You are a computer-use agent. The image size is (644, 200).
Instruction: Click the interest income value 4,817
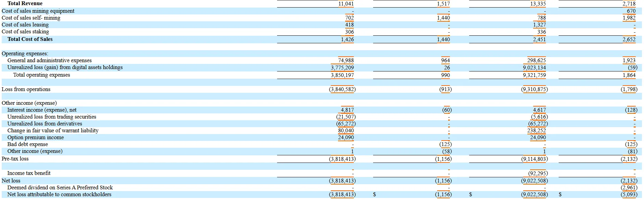tap(347, 110)
